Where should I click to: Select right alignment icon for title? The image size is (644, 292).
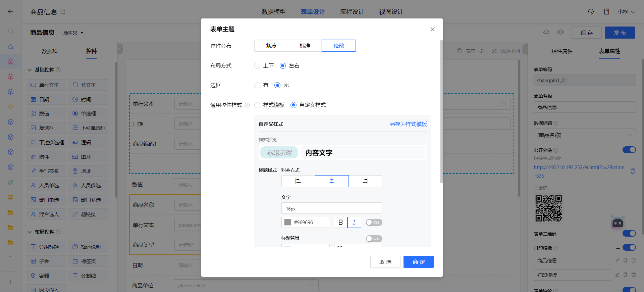click(365, 181)
